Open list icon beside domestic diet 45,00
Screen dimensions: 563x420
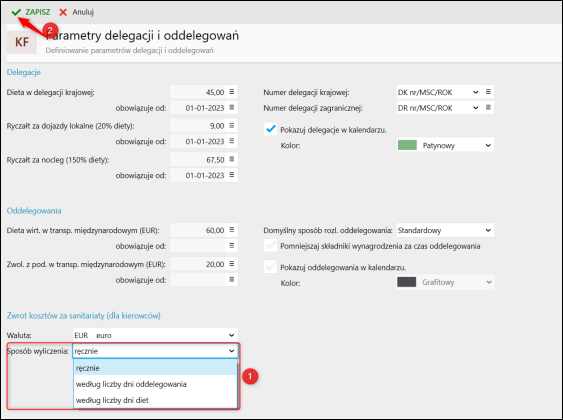pyautogui.click(x=232, y=92)
